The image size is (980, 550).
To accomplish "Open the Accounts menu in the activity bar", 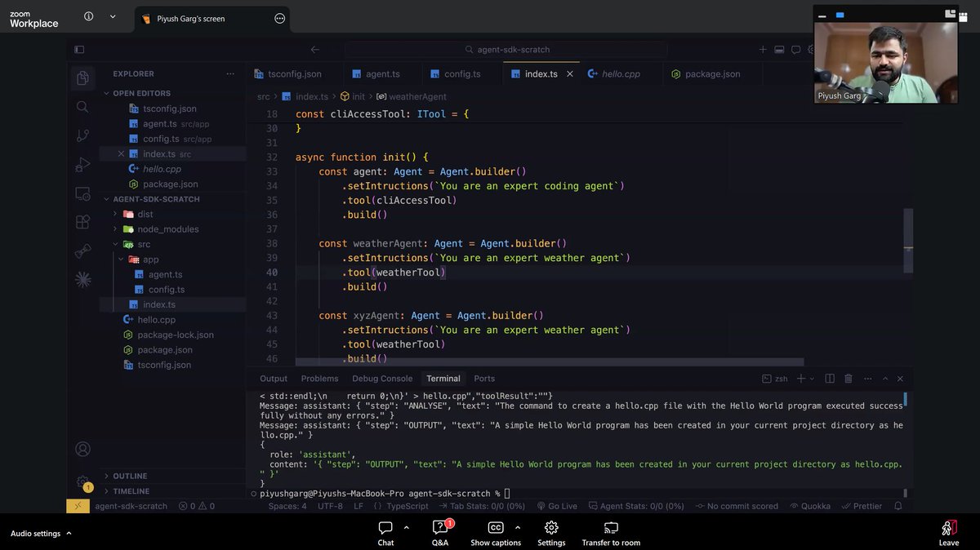I will [x=82, y=449].
